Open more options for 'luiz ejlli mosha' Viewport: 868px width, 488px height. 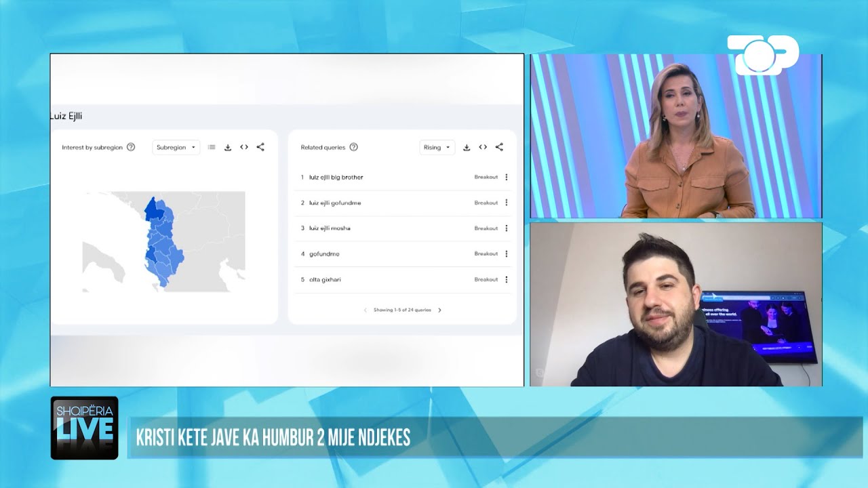click(507, 228)
